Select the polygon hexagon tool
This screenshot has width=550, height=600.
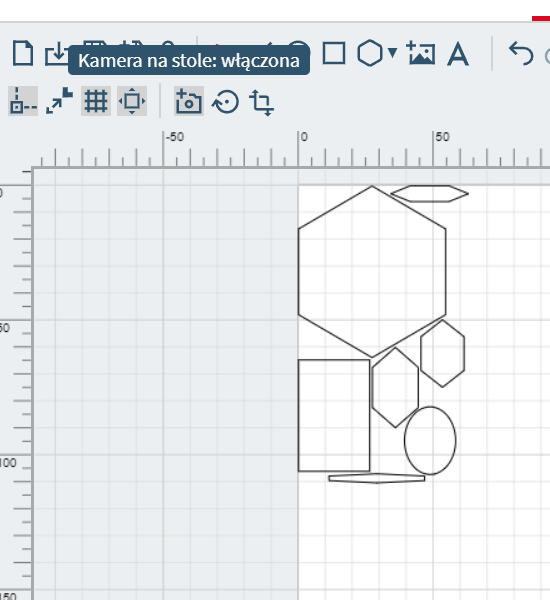[370, 53]
